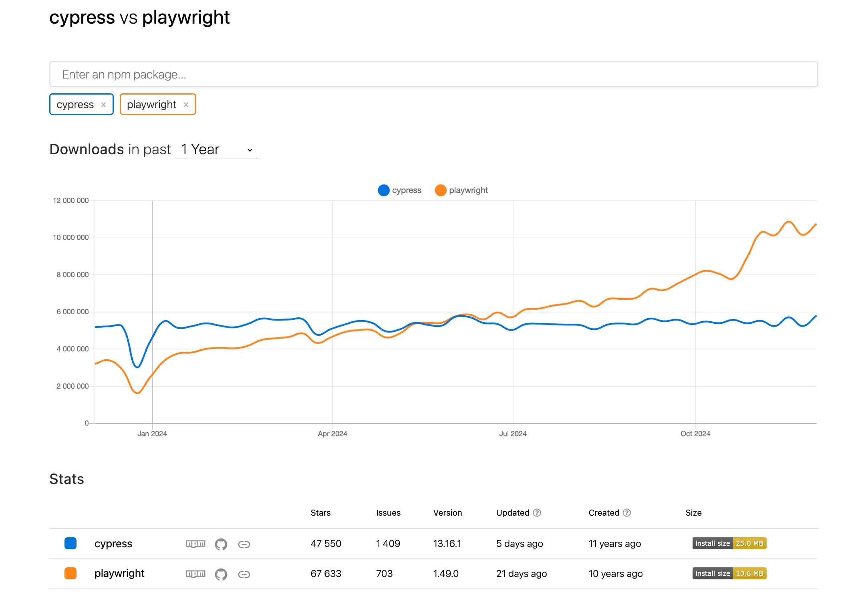Remove playwright package tag
This screenshot has width=868, height=605.
tap(186, 105)
